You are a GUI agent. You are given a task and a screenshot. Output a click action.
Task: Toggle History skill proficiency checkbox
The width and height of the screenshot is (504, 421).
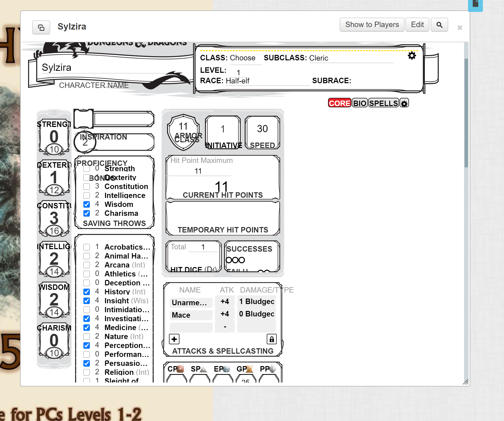[87, 292]
